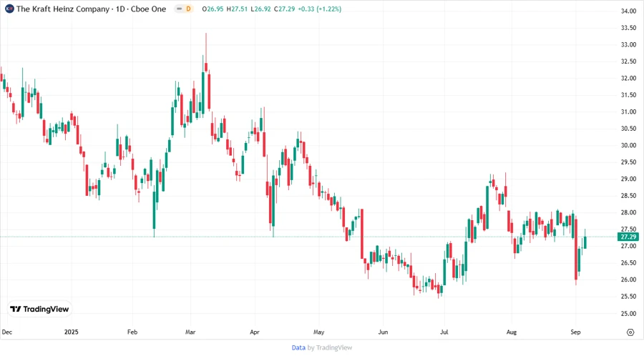Image resolution: width=644 pixels, height=356 pixels.
Task: Open chart settings gear icon at bottom right
Action: coord(630,332)
